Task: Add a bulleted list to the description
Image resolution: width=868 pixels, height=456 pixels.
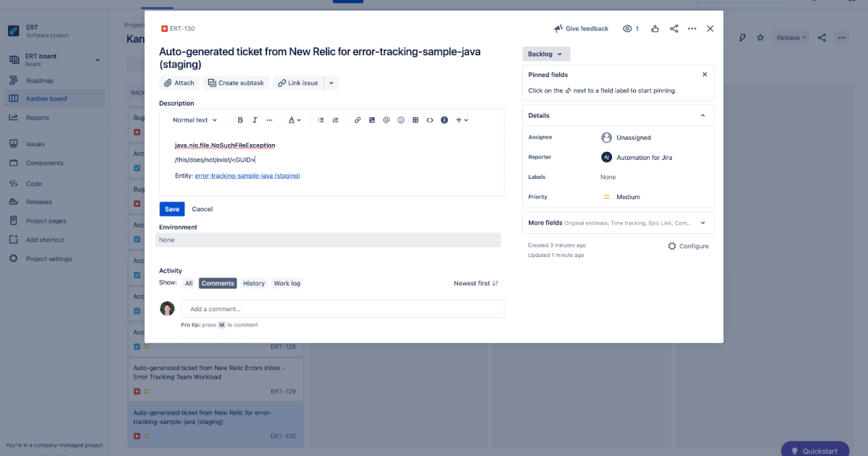Action: [x=320, y=119]
